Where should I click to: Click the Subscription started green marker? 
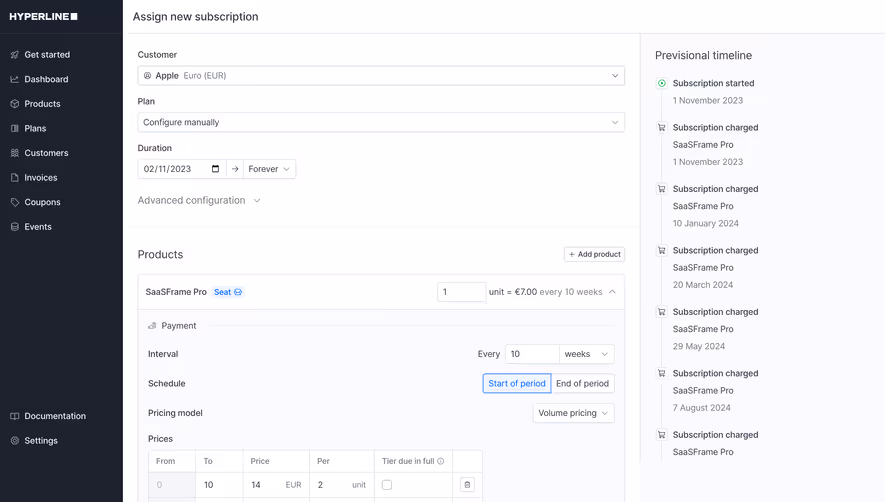coord(661,83)
